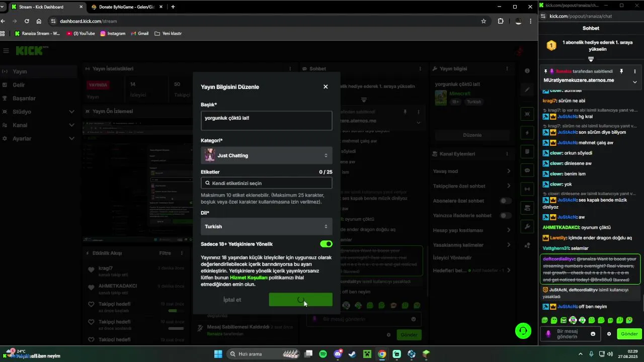Click the lightning bolt icon in right toolbar
The width and height of the screenshot is (644, 362).
pos(527,133)
